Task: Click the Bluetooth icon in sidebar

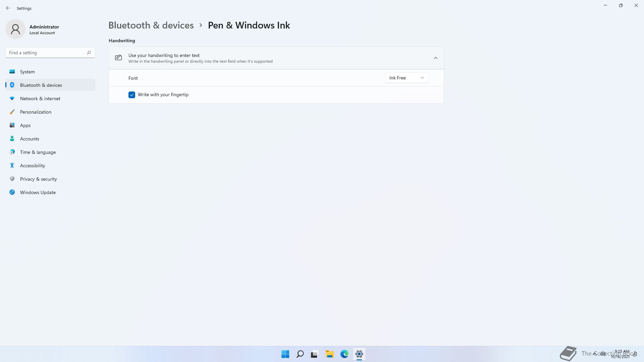Action: [x=12, y=85]
